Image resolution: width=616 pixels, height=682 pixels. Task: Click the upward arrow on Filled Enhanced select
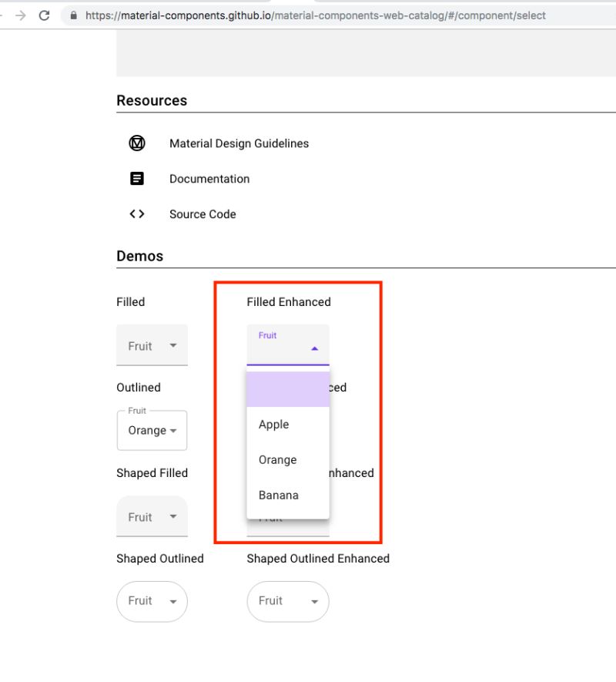point(315,348)
